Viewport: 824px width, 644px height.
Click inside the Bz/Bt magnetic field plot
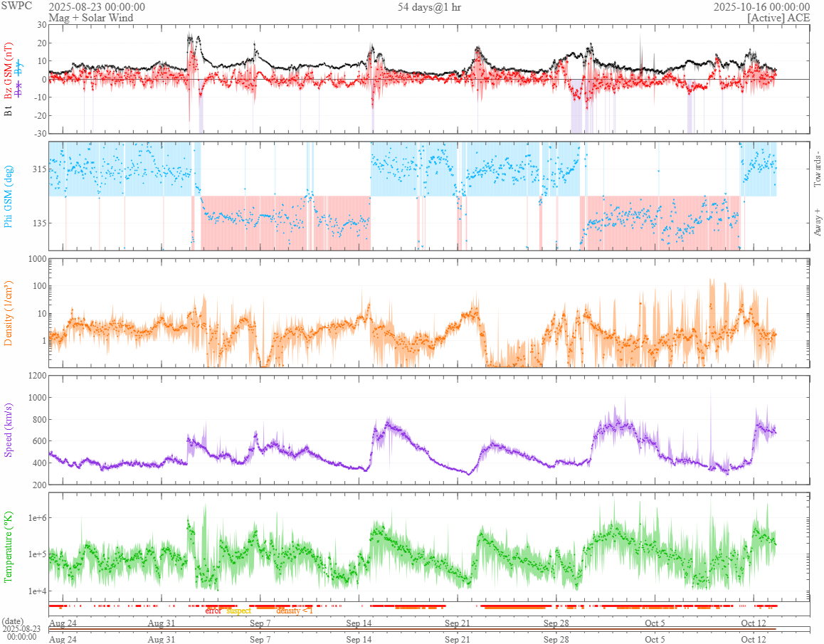[429, 79]
